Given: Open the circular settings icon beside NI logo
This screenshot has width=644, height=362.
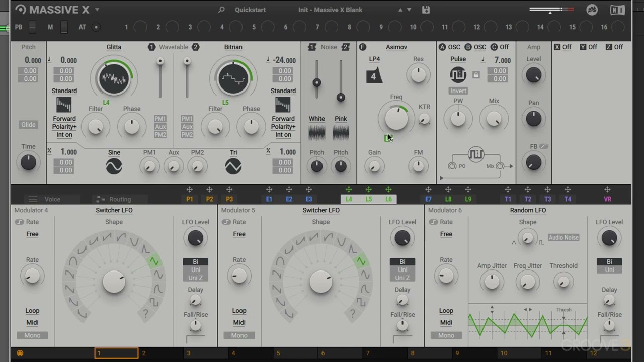Looking at the screenshot, I should pos(592,10).
